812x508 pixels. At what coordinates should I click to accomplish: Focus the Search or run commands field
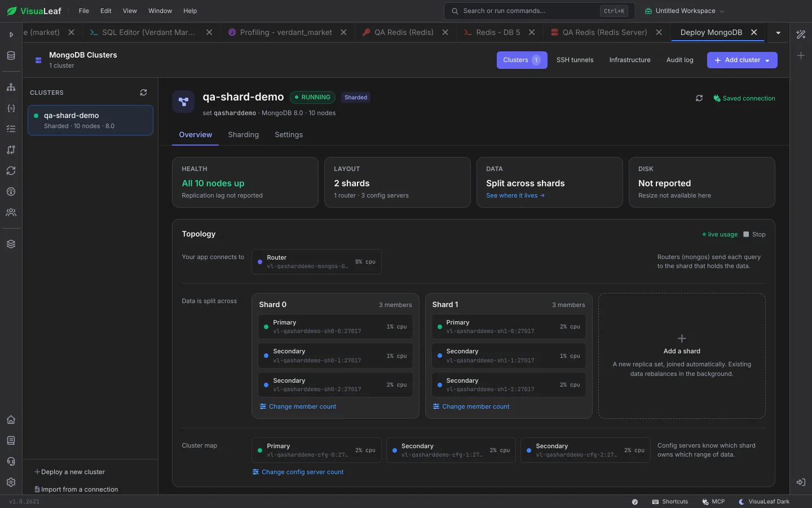pos(540,11)
